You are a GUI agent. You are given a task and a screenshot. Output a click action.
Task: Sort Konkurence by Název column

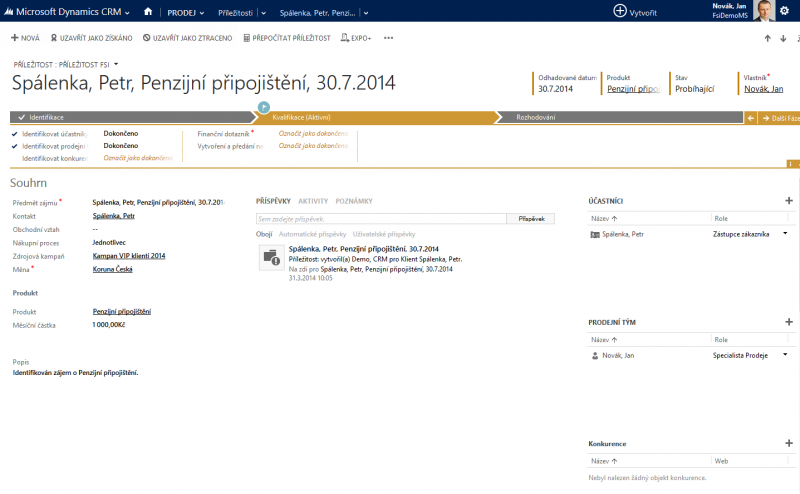click(604, 461)
